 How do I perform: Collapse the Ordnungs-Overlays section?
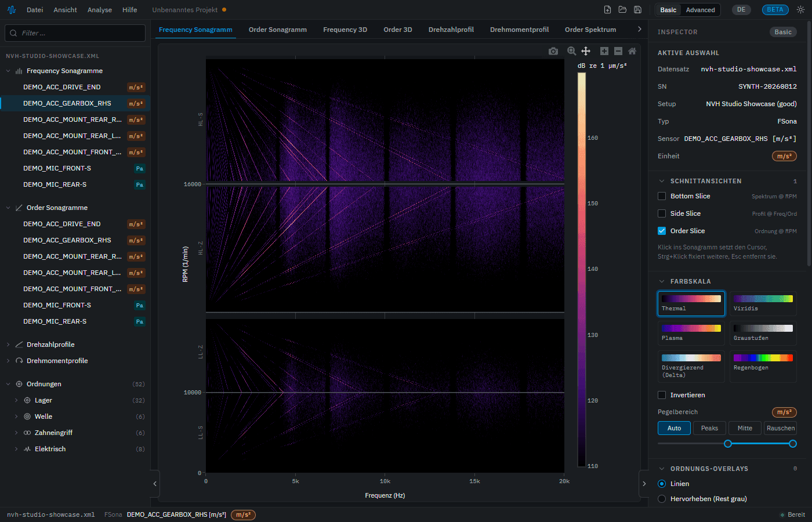(x=662, y=469)
